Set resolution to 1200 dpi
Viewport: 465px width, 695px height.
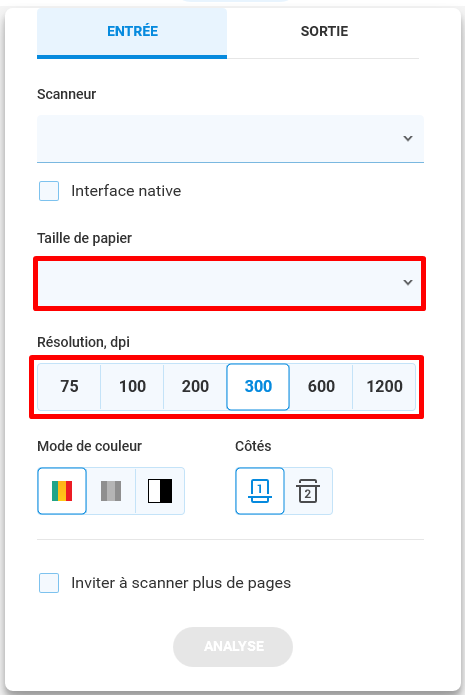pos(384,387)
